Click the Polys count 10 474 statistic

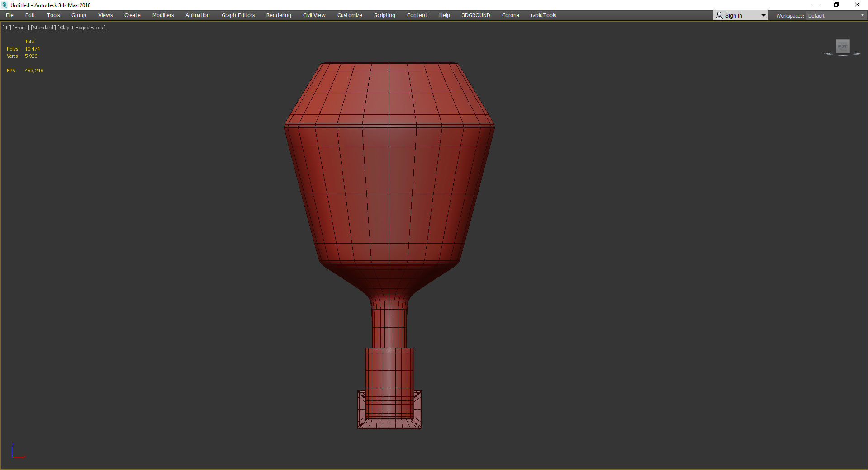pyautogui.click(x=32, y=49)
